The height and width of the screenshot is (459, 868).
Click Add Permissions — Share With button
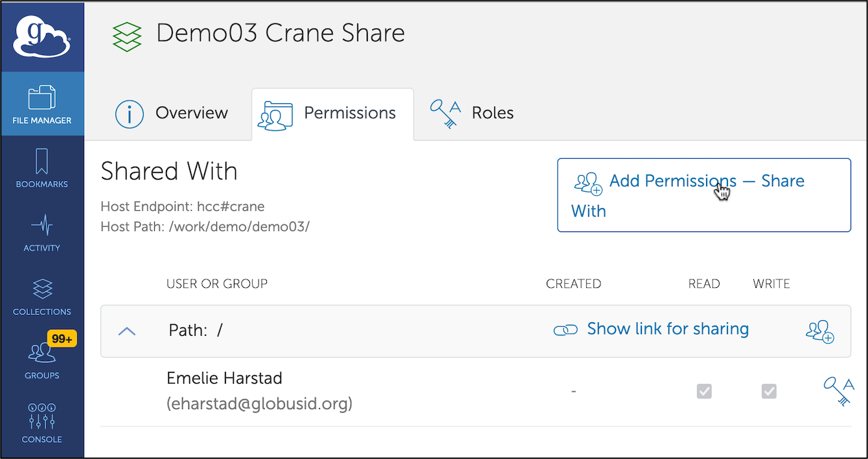click(703, 195)
